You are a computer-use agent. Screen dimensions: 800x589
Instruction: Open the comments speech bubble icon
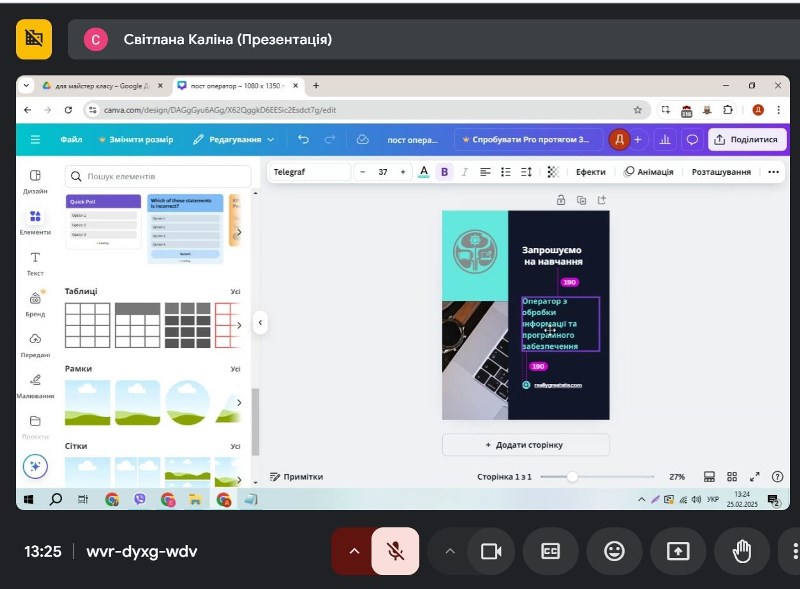[691, 139]
